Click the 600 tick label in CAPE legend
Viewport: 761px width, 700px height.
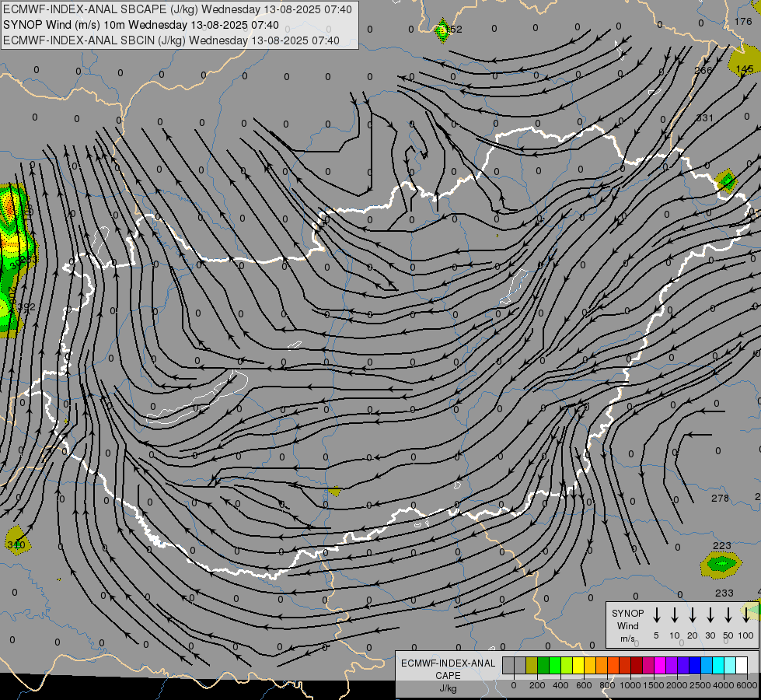584,685
